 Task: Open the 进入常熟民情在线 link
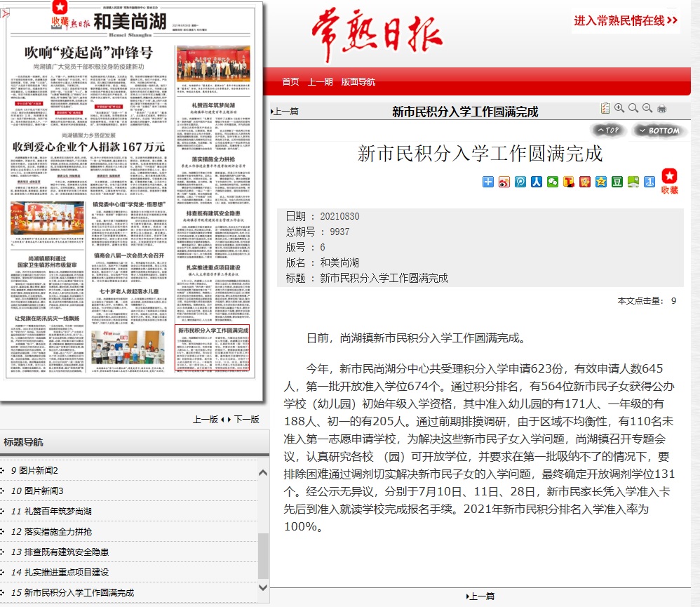click(626, 20)
